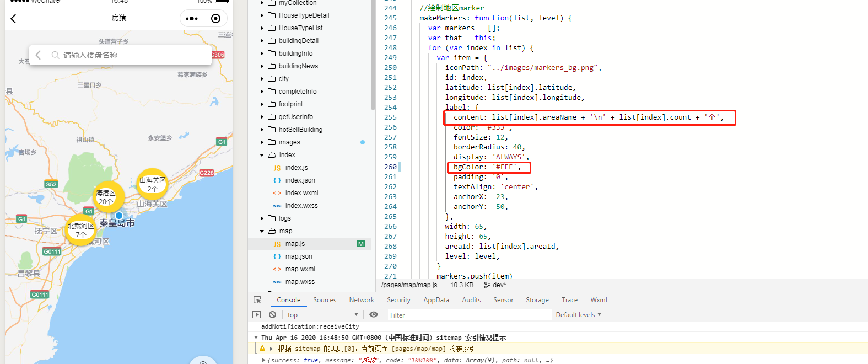Click the M modified badge on map.js
Viewport: 868px width, 364px height.
pyautogui.click(x=361, y=244)
